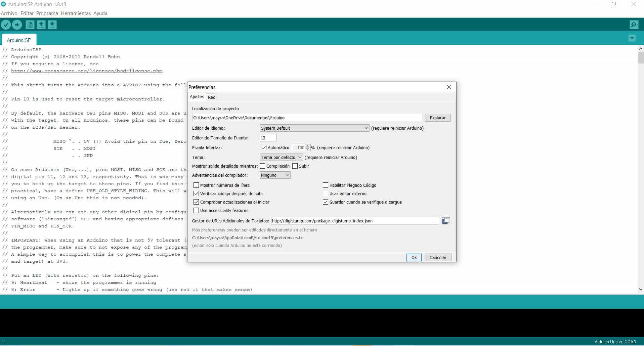Click the Arduino logo in title bar
This screenshot has height=346, width=644.
(x=3, y=4)
